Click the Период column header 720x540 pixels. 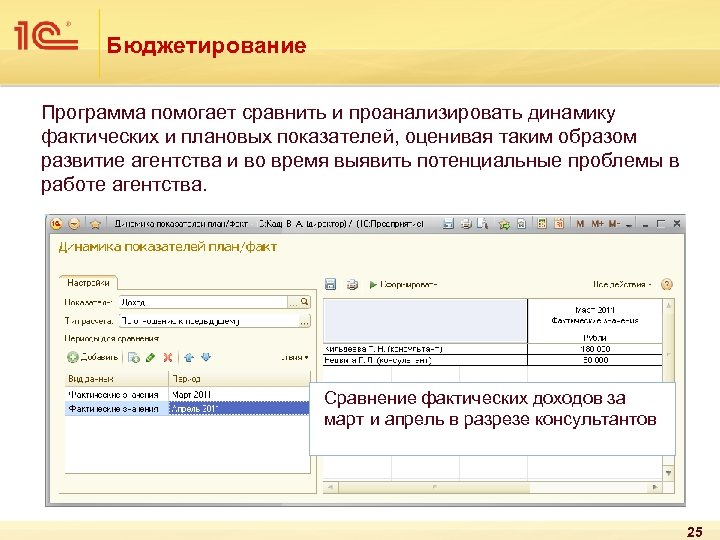tap(240, 379)
